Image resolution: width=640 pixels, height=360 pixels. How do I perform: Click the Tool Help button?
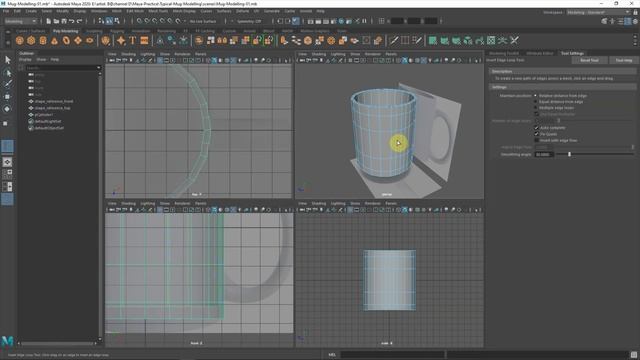click(x=624, y=60)
